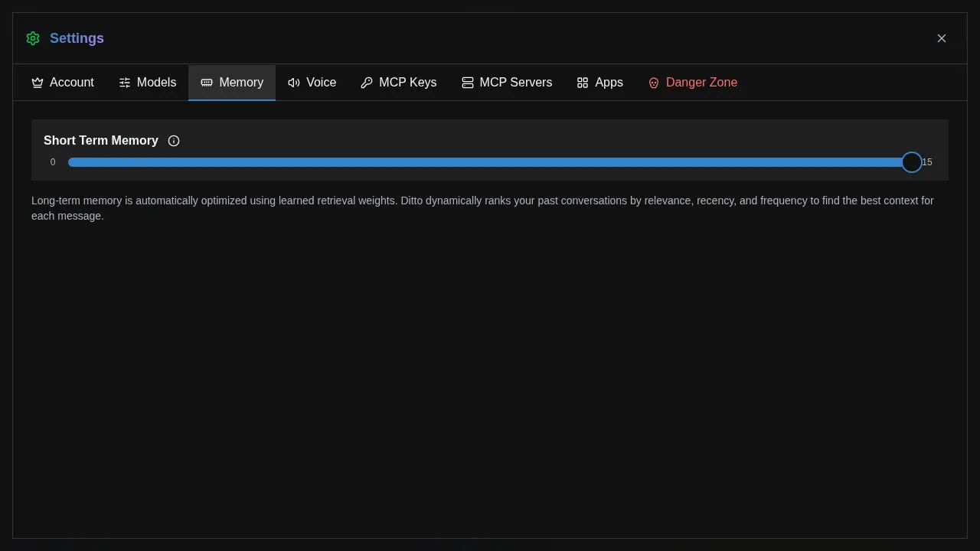Viewport: 980px width, 551px height.
Task: Click the crown icon beside Account
Action: pyautogui.click(x=38, y=82)
